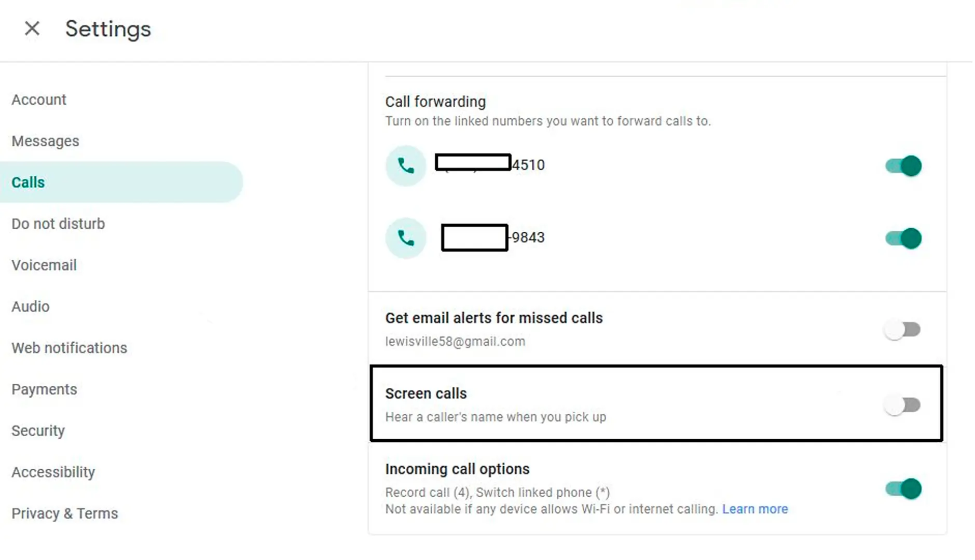
Task: Disable forwarding to number ending 9843
Action: tap(903, 239)
